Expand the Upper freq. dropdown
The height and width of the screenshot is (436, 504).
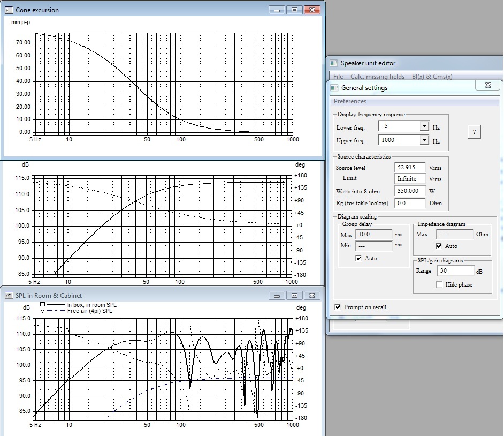pos(424,140)
